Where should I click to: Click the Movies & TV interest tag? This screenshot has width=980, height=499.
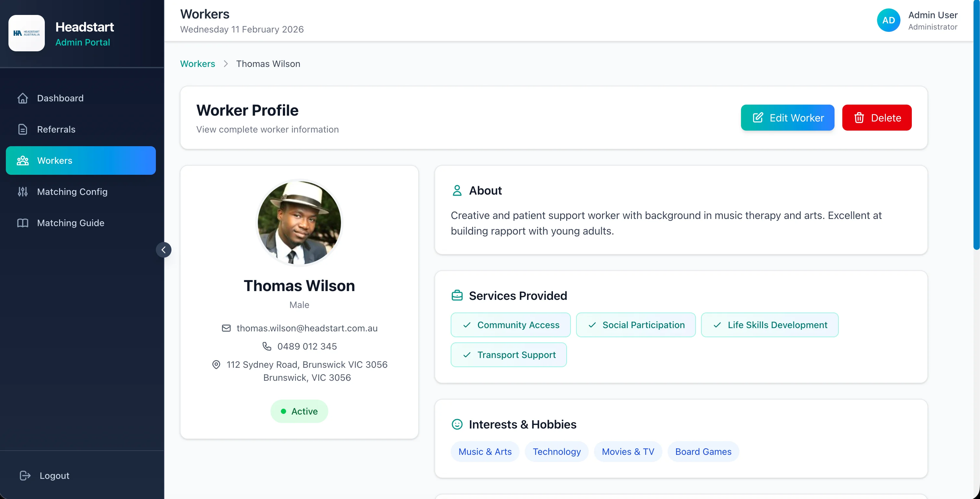(628, 452)
